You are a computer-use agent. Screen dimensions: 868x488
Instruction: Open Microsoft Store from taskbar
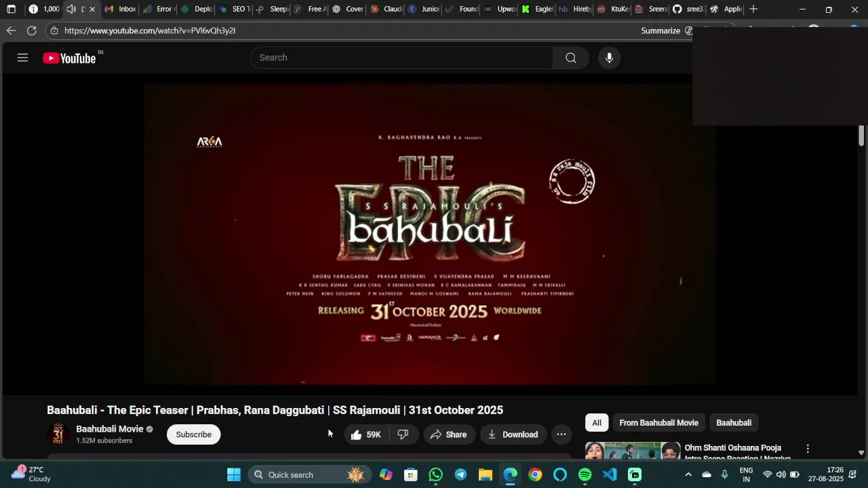pos(411,474)
